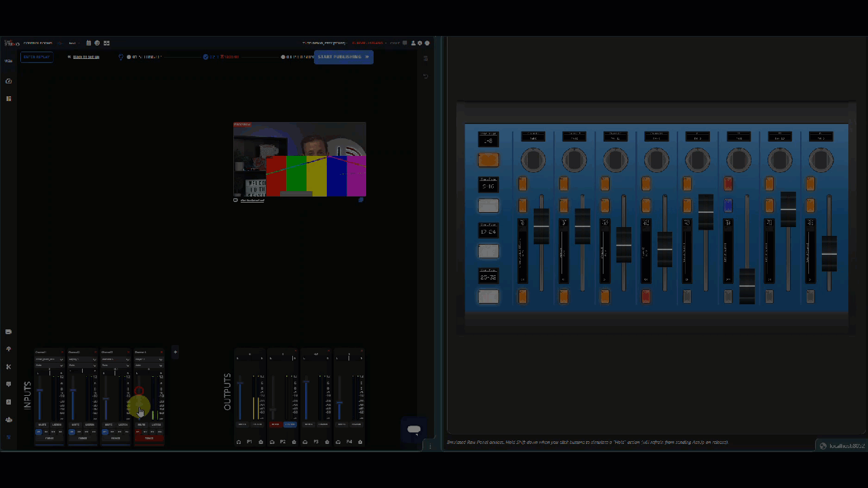
Task: Click the headphones icon beside P1 output
Action: coord(239,442)
